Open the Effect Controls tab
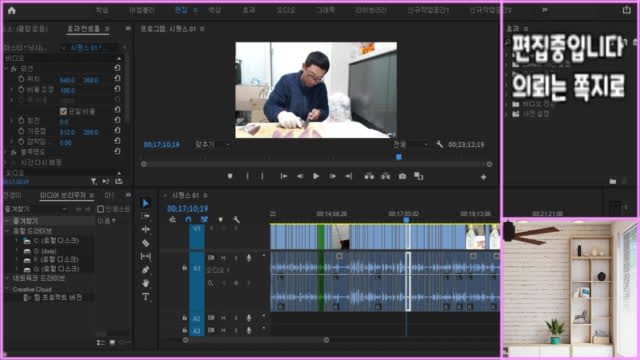 pyautogui.click(x=83, y=29)
